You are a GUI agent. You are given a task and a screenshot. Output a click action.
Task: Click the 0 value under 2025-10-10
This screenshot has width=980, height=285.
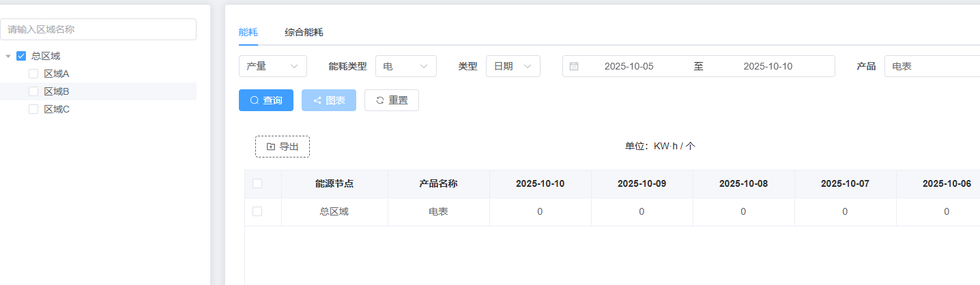[540, 211]
